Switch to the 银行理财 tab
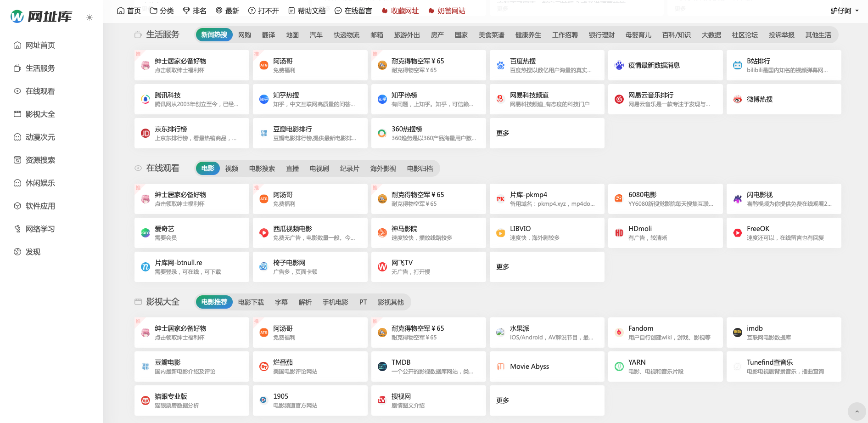868x423 pixels. pyautogui.click(x=602, y=35)
